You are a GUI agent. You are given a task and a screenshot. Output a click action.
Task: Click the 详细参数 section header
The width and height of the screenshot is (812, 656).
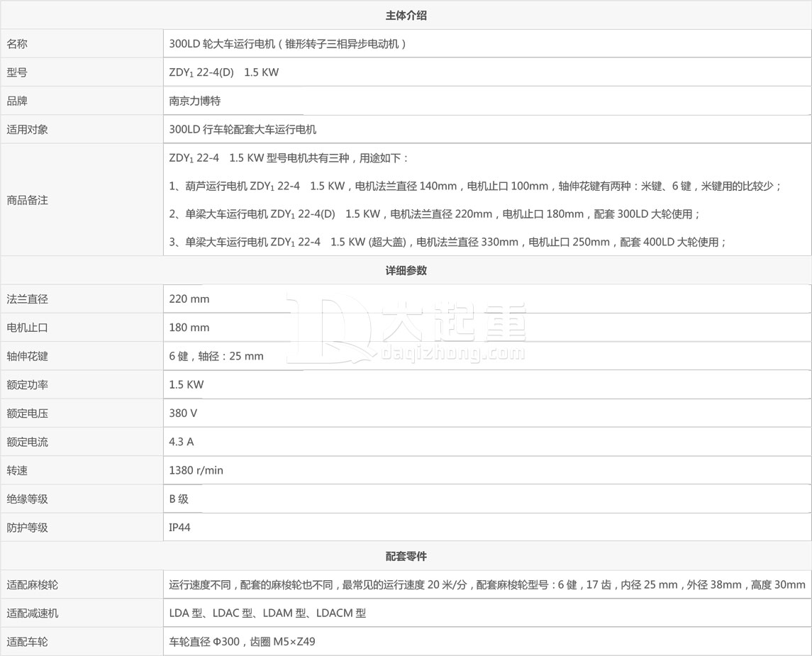click(406, 270)
